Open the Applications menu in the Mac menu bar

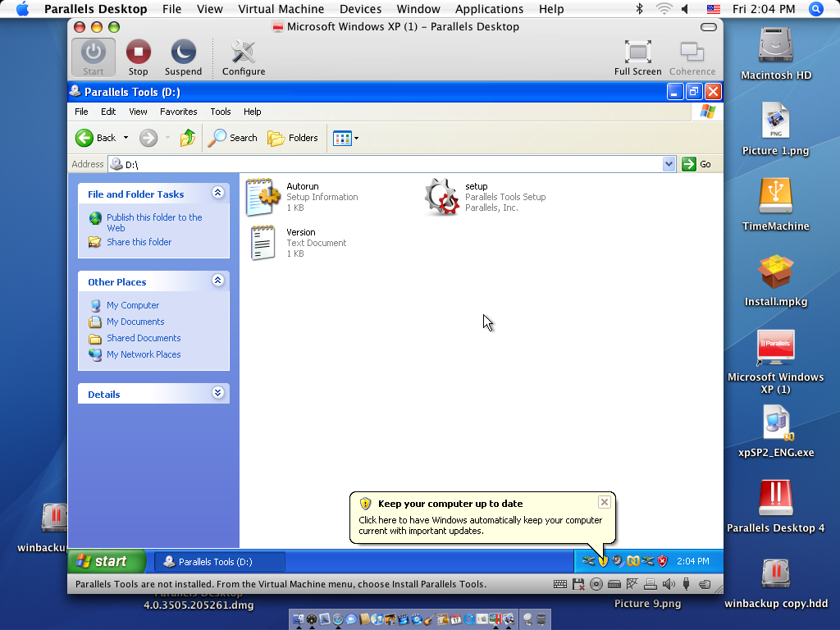point(489,9)
